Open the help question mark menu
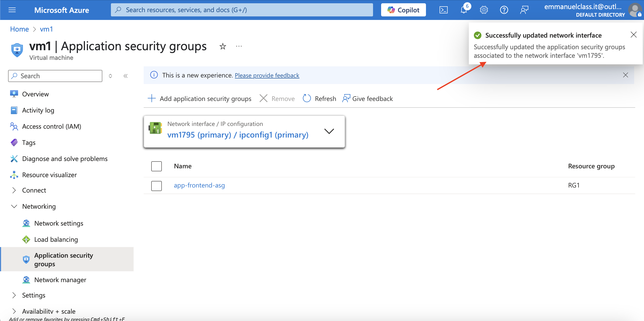This screenshot has height=321, width=644. tap(504, 10)
